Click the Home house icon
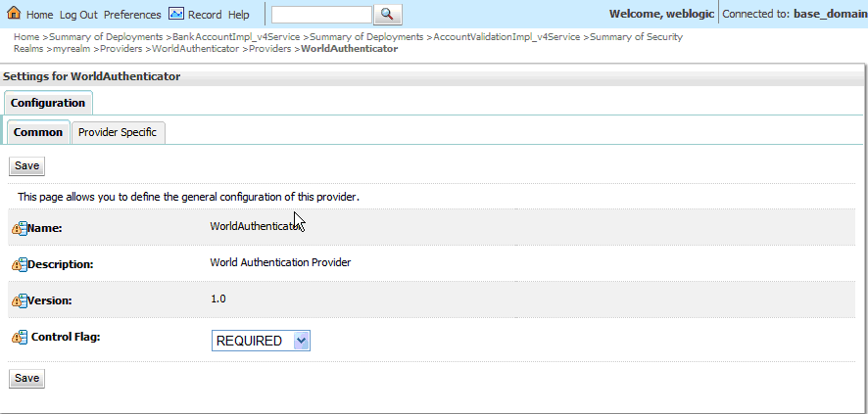The width and height of the screenshot is (868, 414). 14,13
